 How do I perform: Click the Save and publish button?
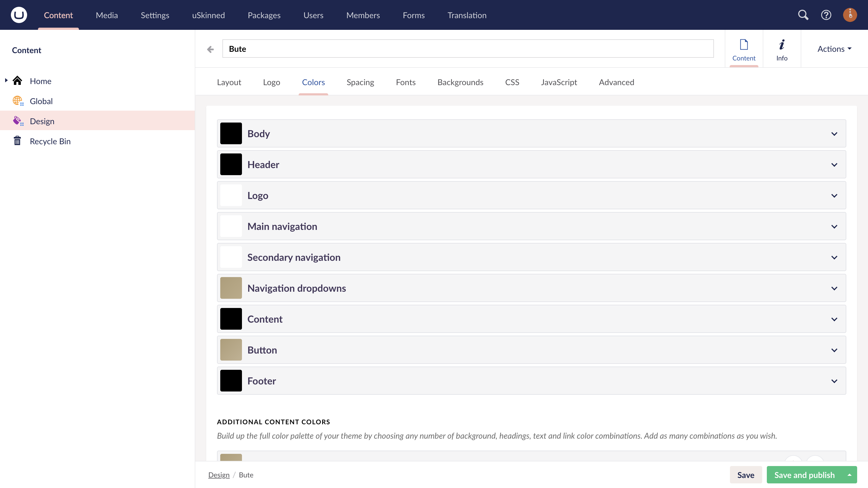tap(804, 475)
